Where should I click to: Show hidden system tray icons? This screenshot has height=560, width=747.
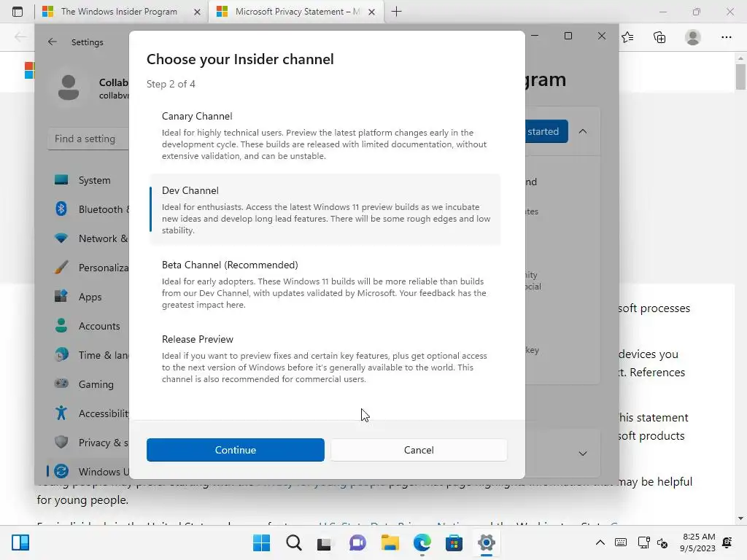pyautogui.click(x=600, y=542)
